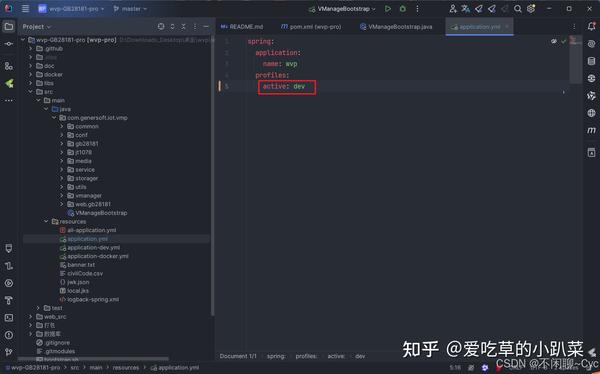This screenshot has width=600, height=374.
Task: Open Search Everywhere magnifier icon
Action: [518, 8]
